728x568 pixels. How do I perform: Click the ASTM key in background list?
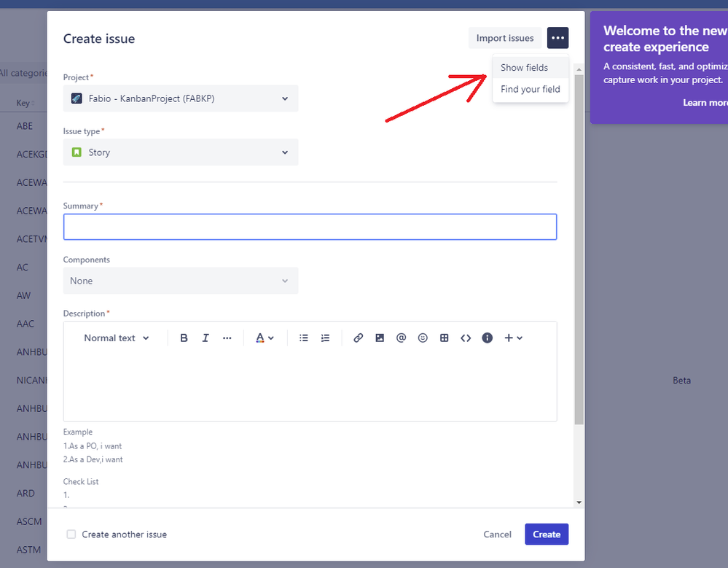(x=29, y=550)
